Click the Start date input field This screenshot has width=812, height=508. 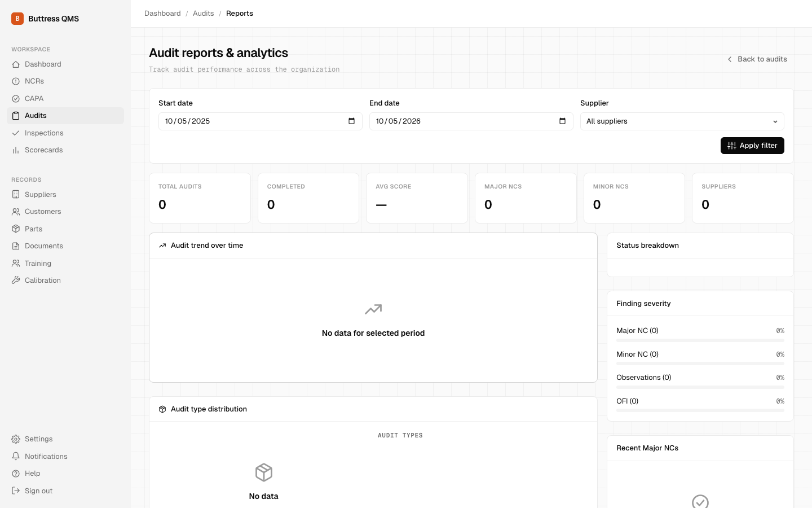coord(261,121)
